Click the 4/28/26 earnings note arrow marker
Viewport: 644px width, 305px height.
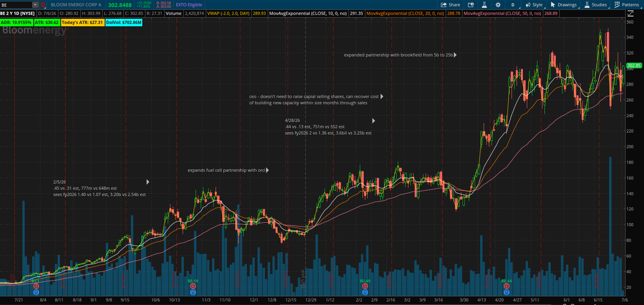[374, 121]
